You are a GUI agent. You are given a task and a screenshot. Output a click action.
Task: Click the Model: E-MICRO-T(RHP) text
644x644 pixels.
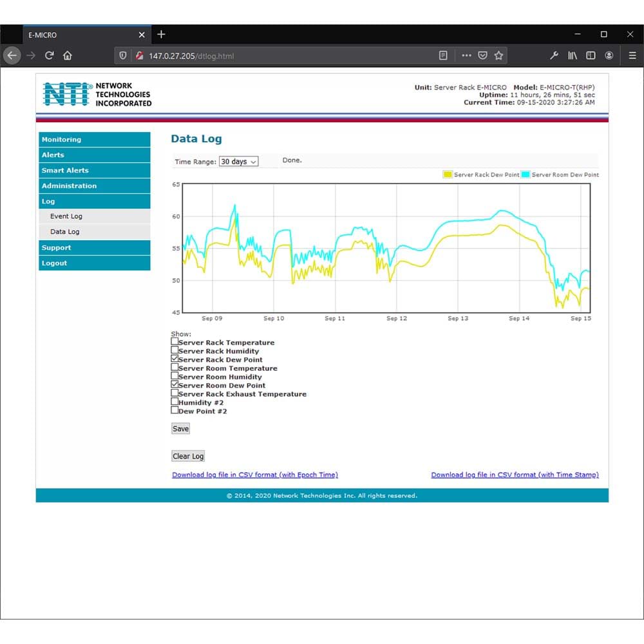[554, 88]
